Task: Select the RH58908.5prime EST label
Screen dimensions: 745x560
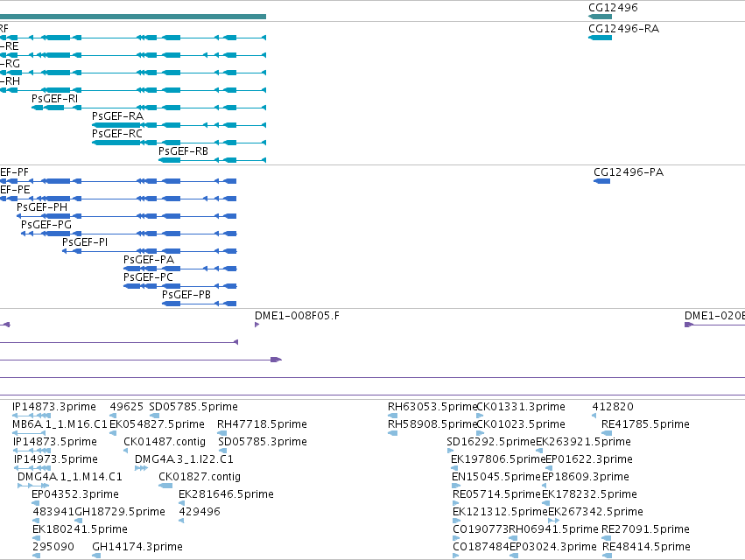Action: click(432, 424)
